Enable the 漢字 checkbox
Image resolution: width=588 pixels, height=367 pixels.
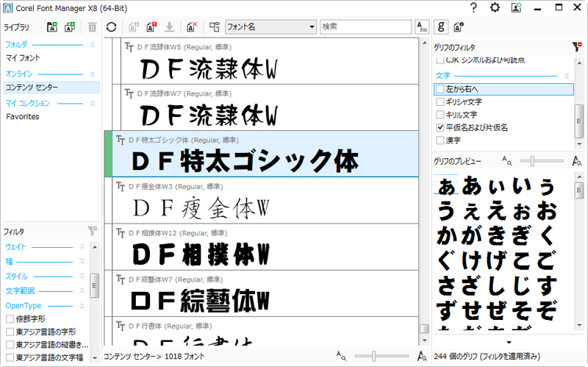tap(440, 140)
